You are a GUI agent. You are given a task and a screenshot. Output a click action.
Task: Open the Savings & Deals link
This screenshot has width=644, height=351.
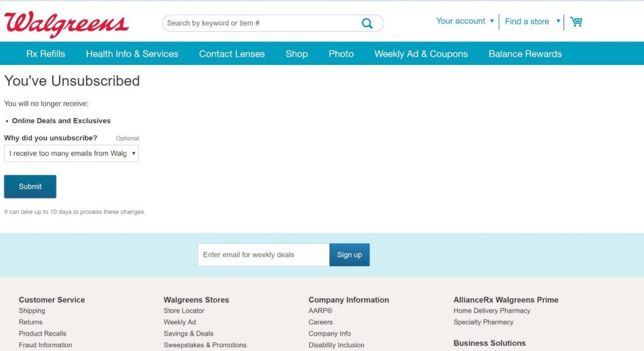point(189,334)
